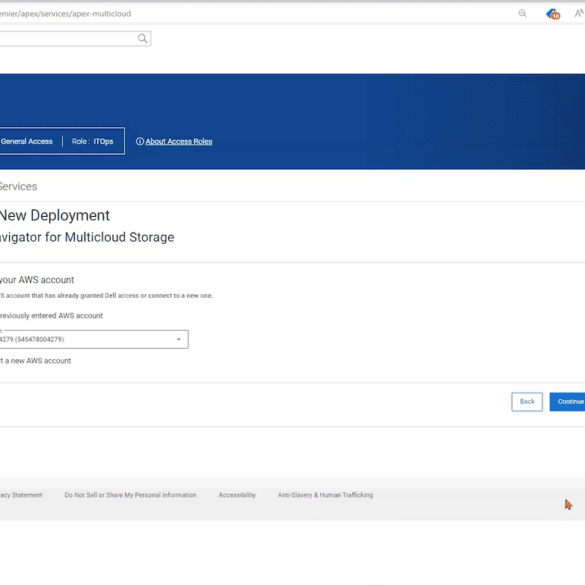Click the search magnifier icon in the search box
Image resolution: width=585 pixels, height=585 pixels.
(x=142, y=38)
